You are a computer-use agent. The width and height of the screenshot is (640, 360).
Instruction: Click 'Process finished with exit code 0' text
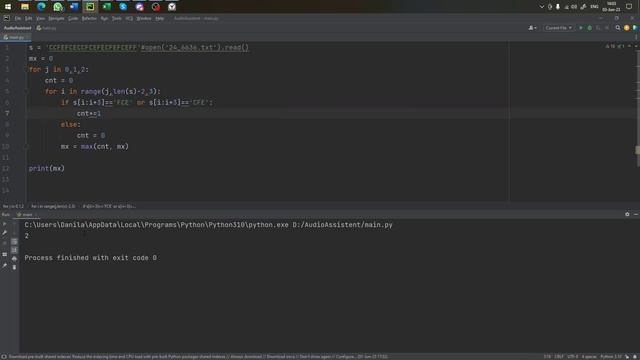(x=91, y=258)
